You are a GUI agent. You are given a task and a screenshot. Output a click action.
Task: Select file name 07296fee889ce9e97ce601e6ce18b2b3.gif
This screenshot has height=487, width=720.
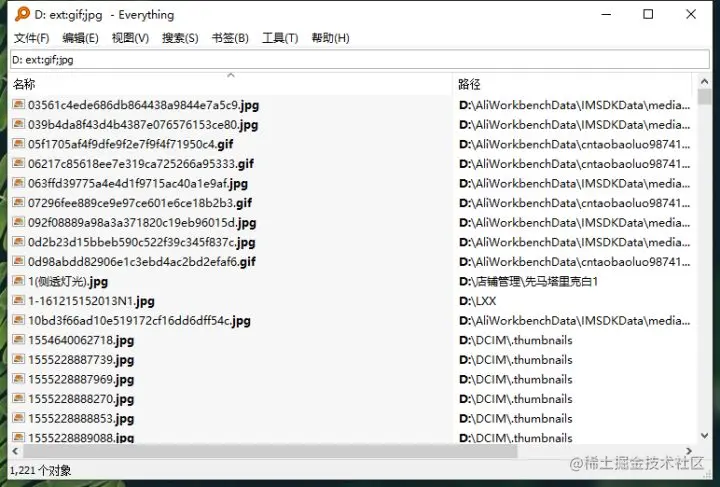coord(140,203)
